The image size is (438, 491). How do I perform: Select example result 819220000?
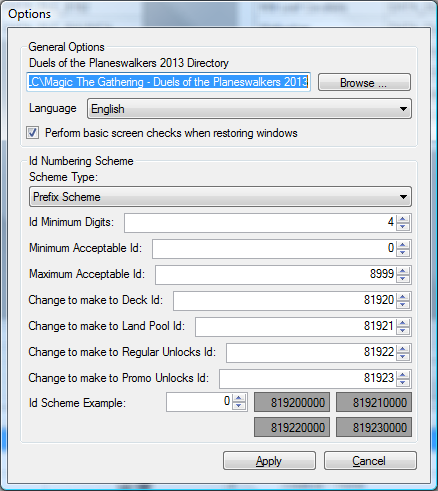(x=292, y=427)
